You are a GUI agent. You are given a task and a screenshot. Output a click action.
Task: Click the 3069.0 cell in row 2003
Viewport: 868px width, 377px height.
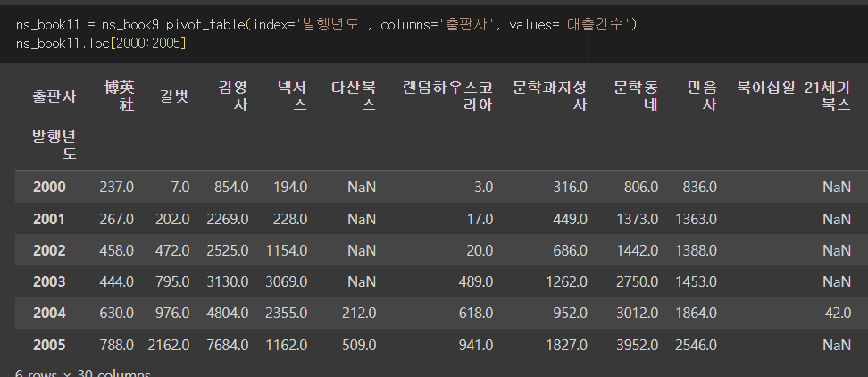coord(287,281)
